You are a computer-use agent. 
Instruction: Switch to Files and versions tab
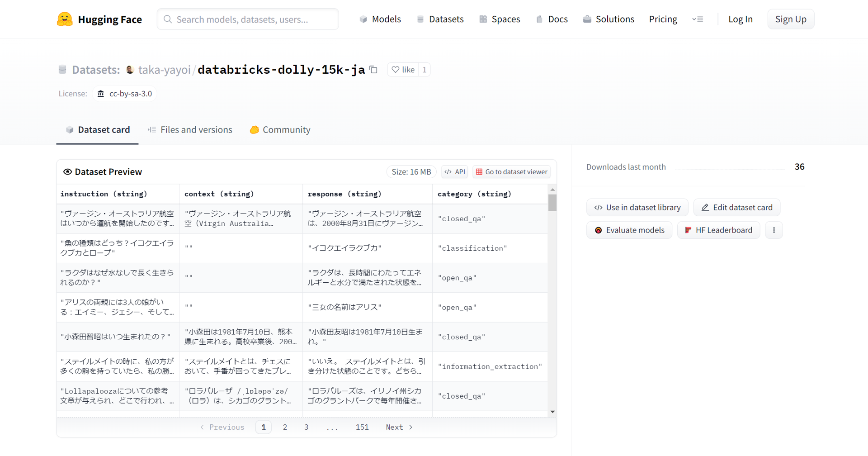click(190, 130)
